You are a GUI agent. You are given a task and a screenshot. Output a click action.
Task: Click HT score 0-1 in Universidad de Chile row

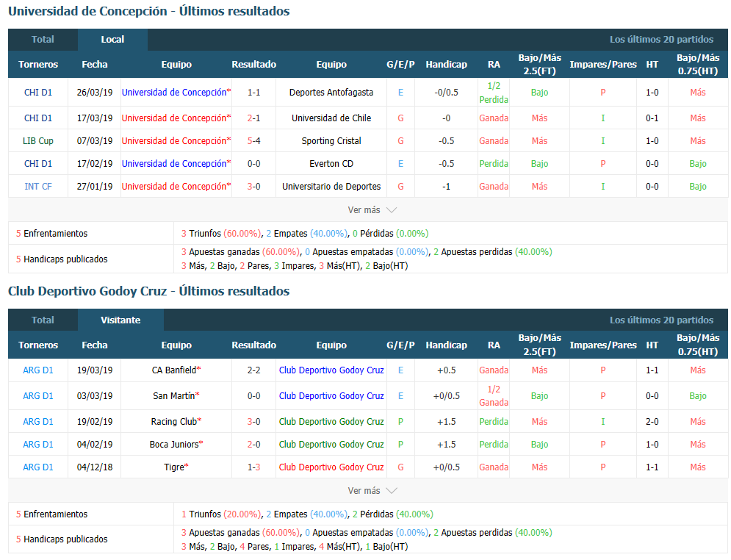pos(652,118)
